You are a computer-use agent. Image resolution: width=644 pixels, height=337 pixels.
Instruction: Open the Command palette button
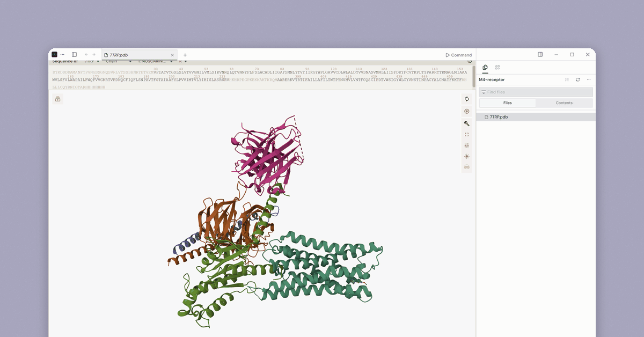point(459,55)
